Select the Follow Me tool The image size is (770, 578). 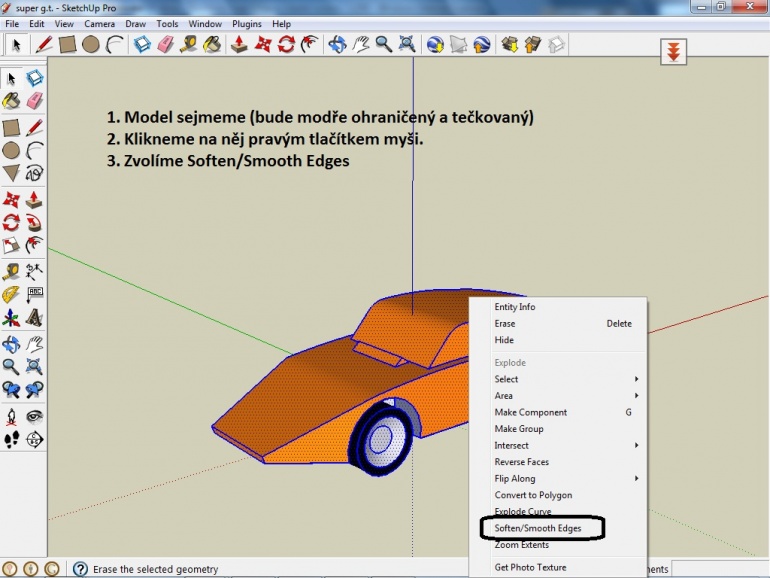coord(34,223)
